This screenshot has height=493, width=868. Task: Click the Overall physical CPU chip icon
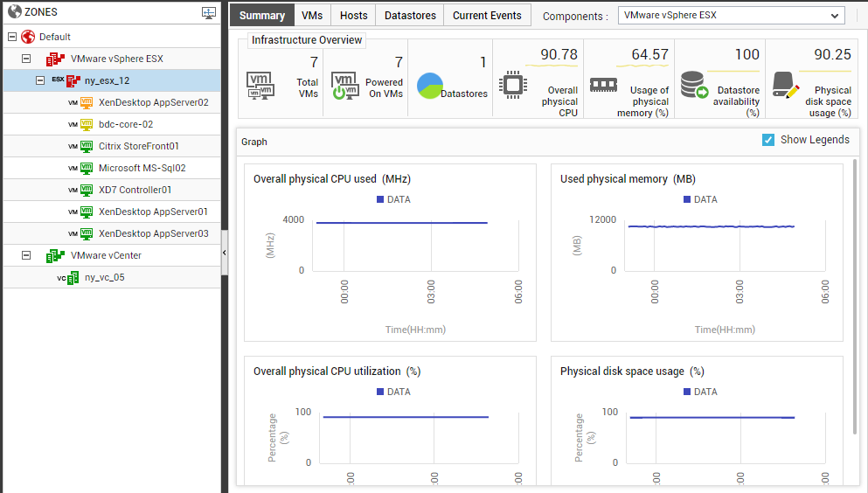(512, 85)
